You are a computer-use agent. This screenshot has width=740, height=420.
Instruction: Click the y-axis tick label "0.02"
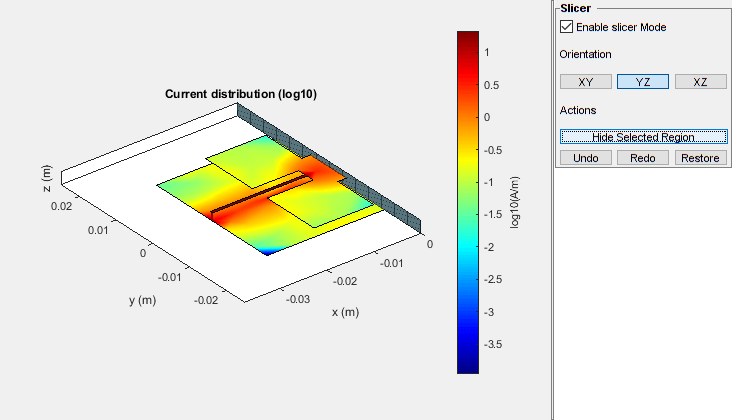tap(61, 206)
